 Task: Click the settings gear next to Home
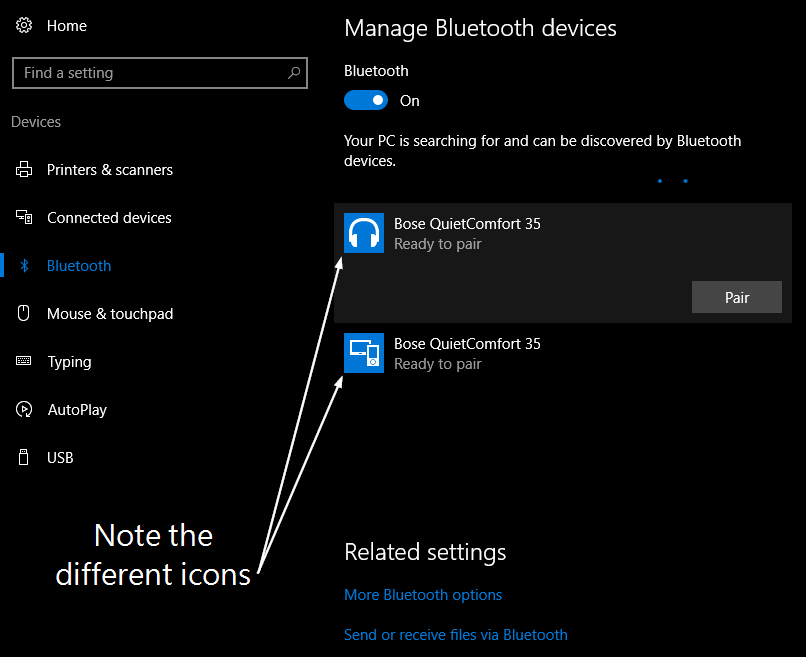(24, 25)
